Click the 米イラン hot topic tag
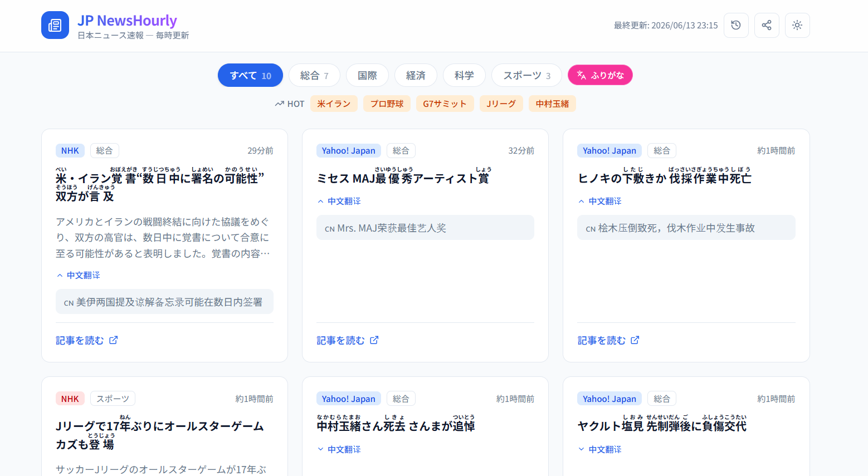 coord(334,104)
